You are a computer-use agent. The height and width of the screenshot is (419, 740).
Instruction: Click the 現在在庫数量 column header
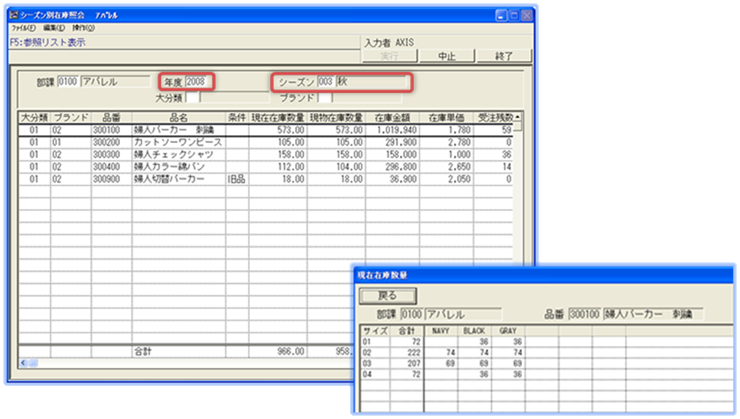coord(276,117)
